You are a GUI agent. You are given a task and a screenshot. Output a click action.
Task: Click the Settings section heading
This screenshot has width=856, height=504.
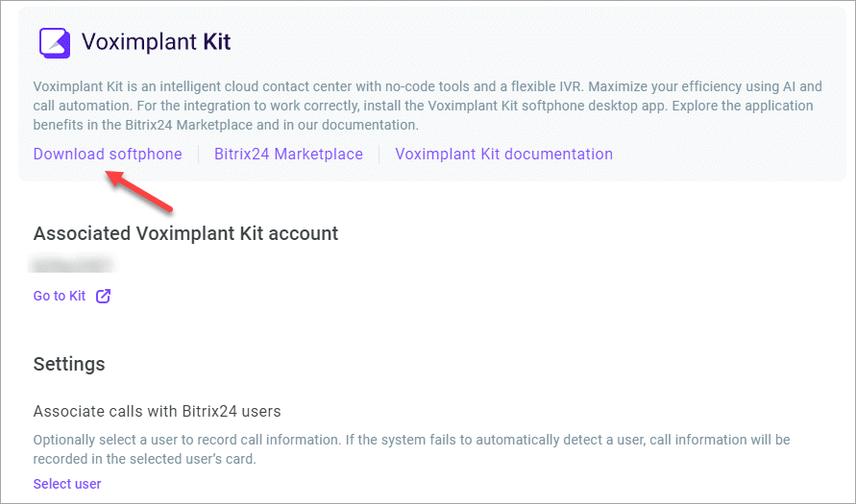(x=69, y=364)
